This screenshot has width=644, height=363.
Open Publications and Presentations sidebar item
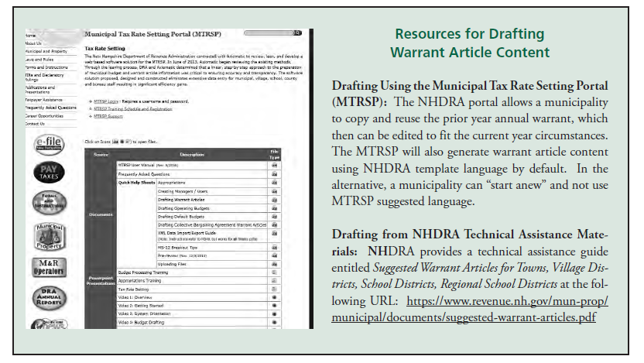40,90
